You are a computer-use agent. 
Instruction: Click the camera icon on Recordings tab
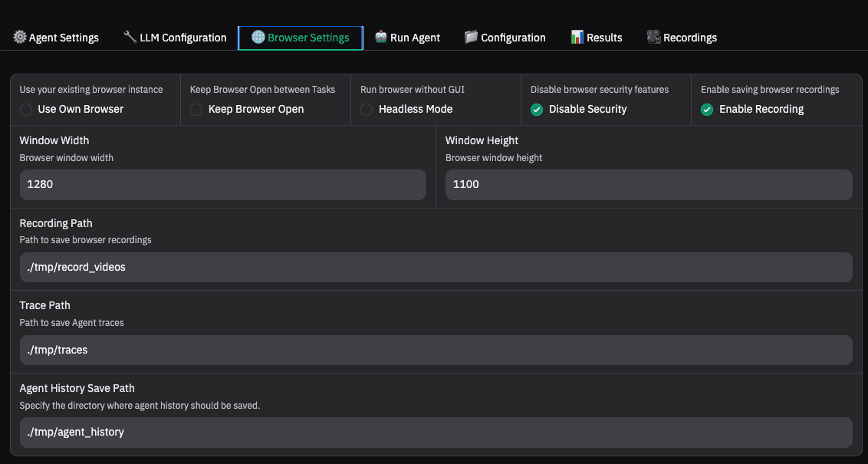pos(653,37)
